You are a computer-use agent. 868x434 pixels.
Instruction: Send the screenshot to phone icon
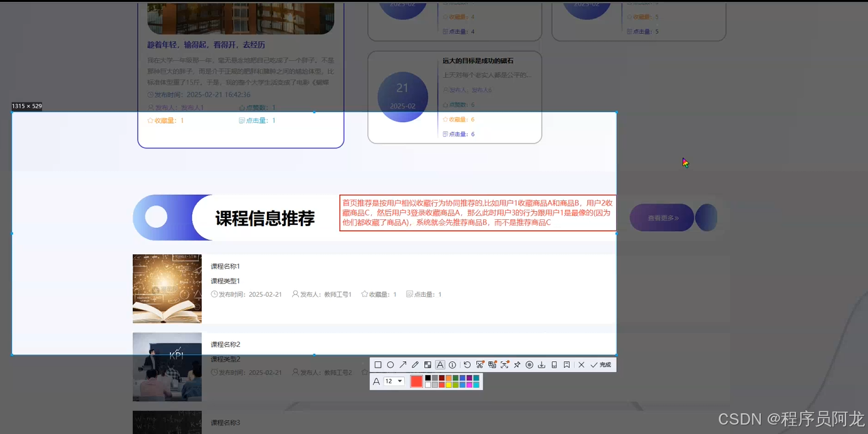(554, 364)
